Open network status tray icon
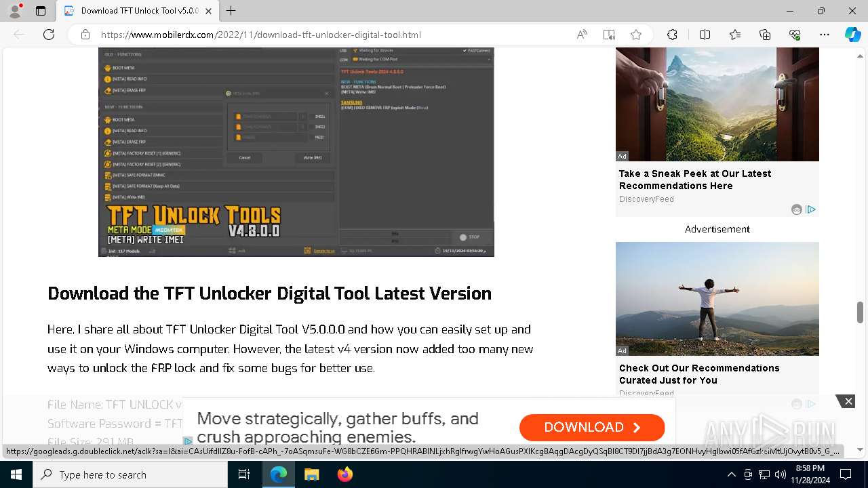 (764, 474)
